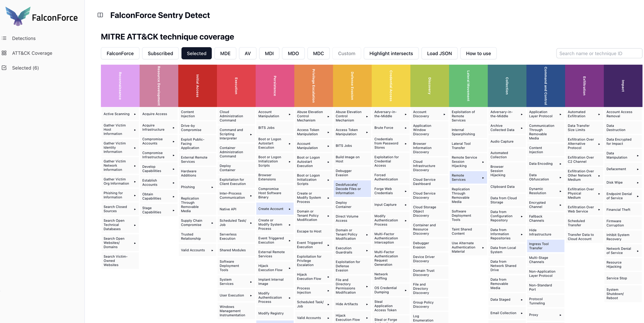Toggle the Subscribed filter button
The width and height of the screenshot is (644, 323).
[160, 53]
